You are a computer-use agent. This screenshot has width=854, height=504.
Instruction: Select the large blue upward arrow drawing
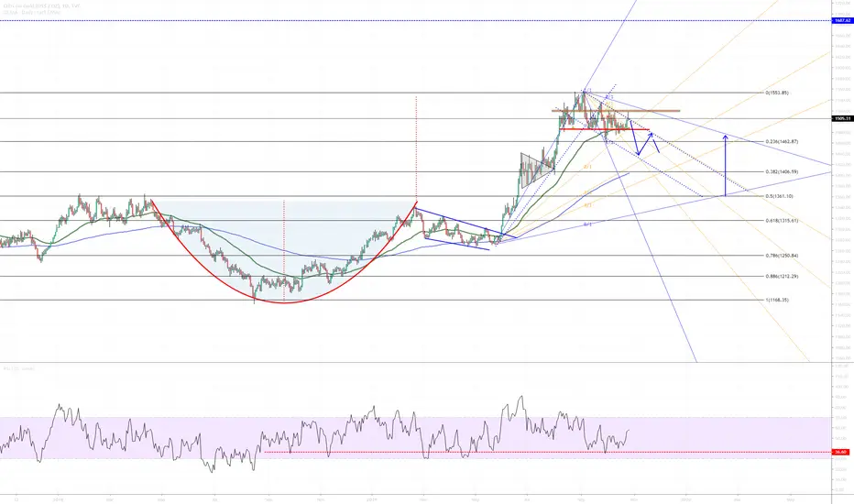click(725, 165)
